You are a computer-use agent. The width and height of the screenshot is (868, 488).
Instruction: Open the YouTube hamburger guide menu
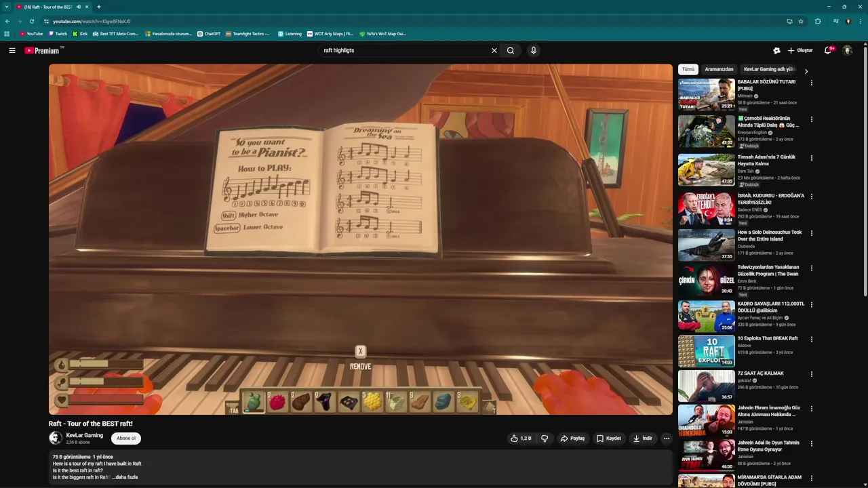(12, 50)
